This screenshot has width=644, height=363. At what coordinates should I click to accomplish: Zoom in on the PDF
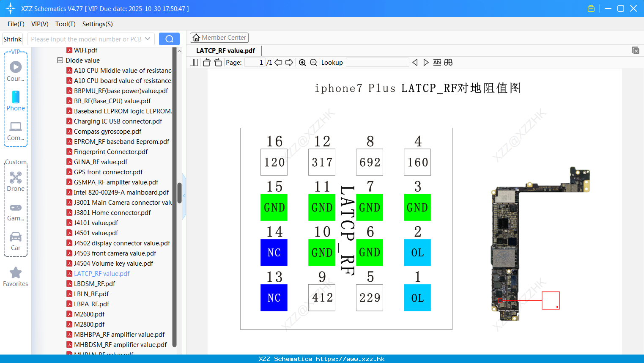(x=302, y=63)
